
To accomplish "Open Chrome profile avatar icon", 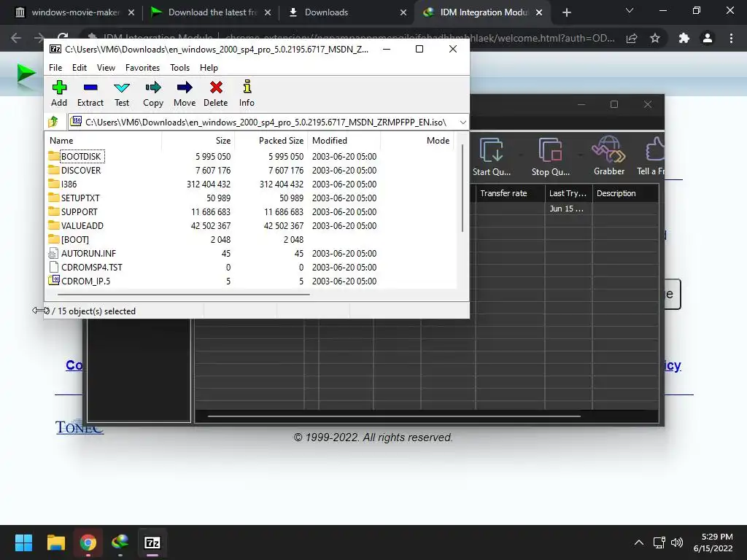I will point(708,38).
